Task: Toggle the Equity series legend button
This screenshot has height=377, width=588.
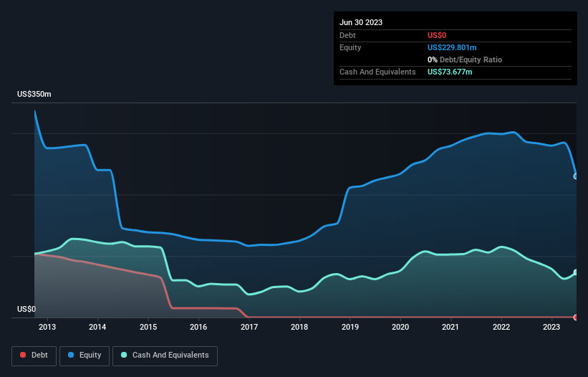Action: click(x=85, y=355)
